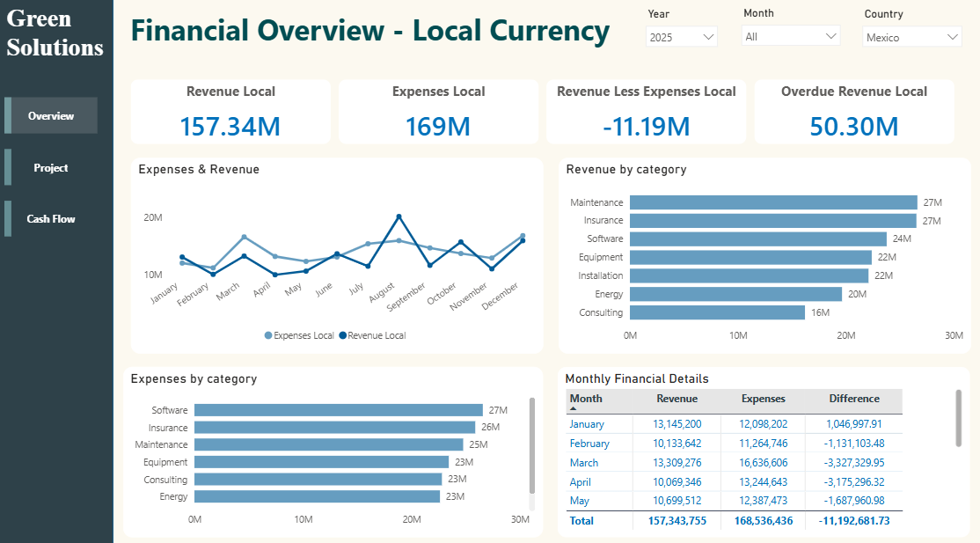Select the Maintenance bar in Revenue by category

[773, 202]
